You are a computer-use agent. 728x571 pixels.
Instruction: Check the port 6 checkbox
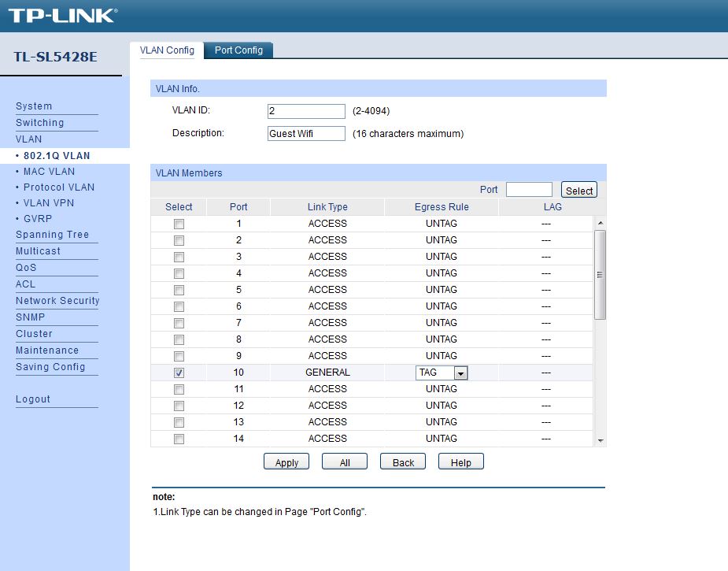click(x=179, y=306)
